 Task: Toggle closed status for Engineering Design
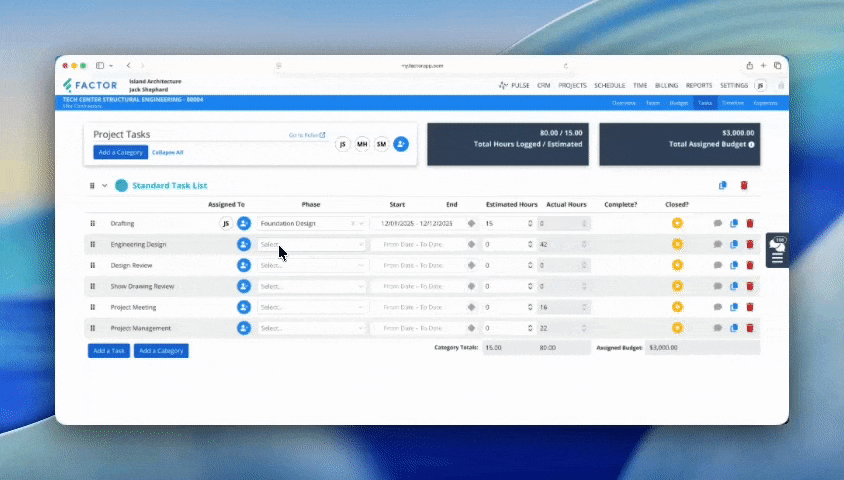[677, 244]
